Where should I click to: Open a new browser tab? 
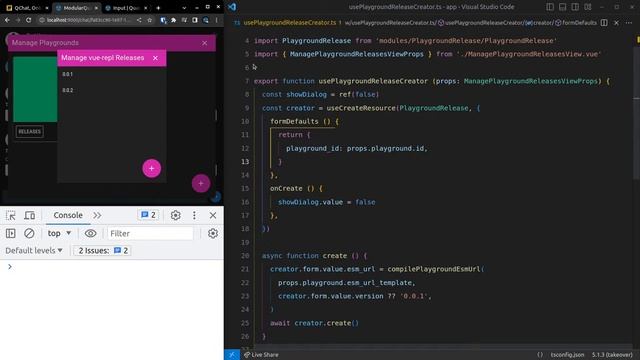pos(158,8)
